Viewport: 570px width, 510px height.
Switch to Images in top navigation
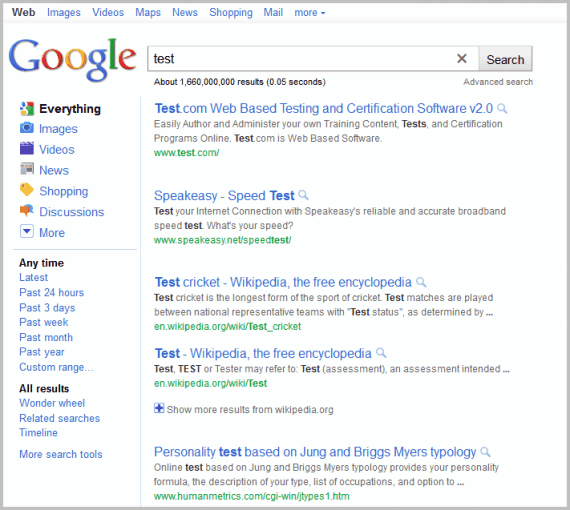tap(64, 12)
